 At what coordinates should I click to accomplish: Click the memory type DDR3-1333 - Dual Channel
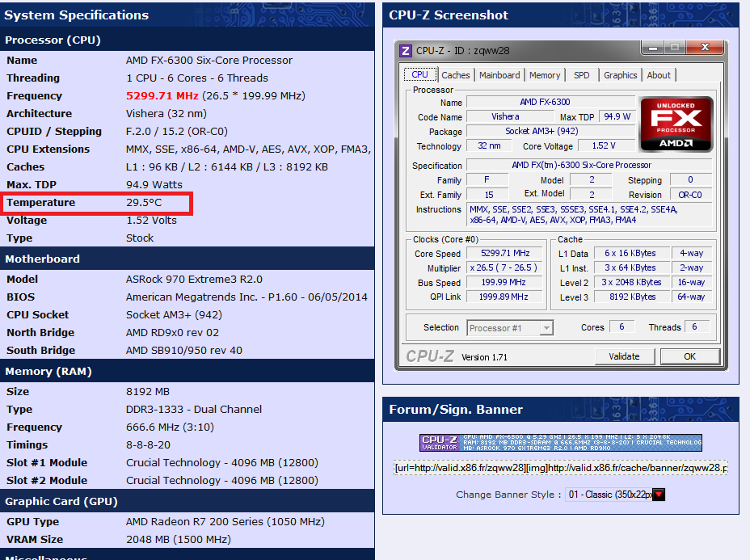[x=194, y=410]
